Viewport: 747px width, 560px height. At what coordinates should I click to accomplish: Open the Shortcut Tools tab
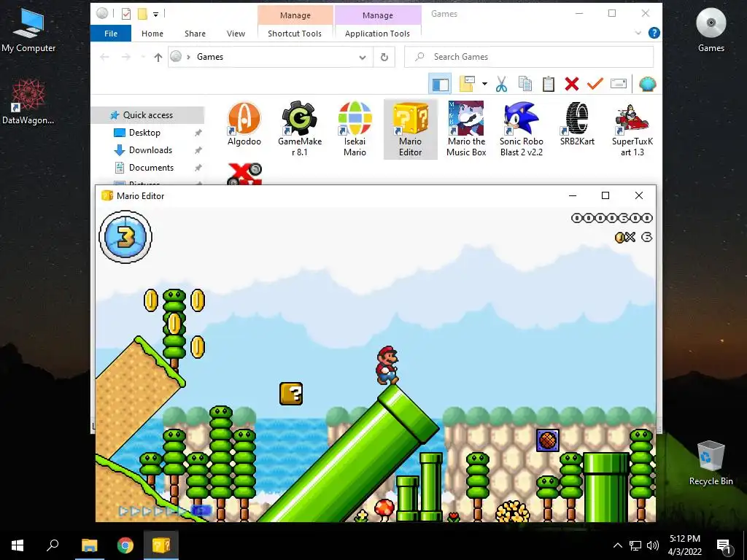coord(295,34)
